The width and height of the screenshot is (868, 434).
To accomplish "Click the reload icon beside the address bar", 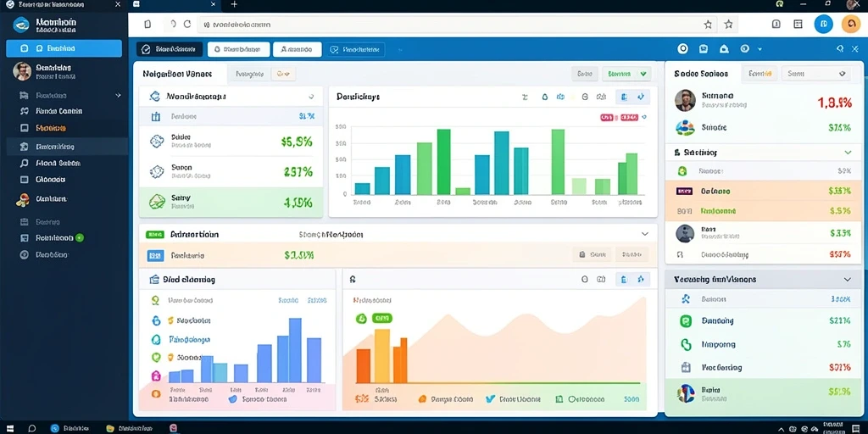I will tap(187, 25).
